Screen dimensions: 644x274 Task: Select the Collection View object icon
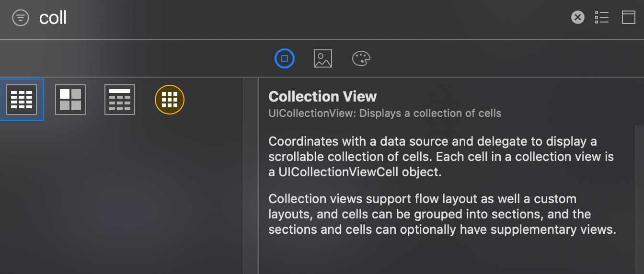point(22,100)
